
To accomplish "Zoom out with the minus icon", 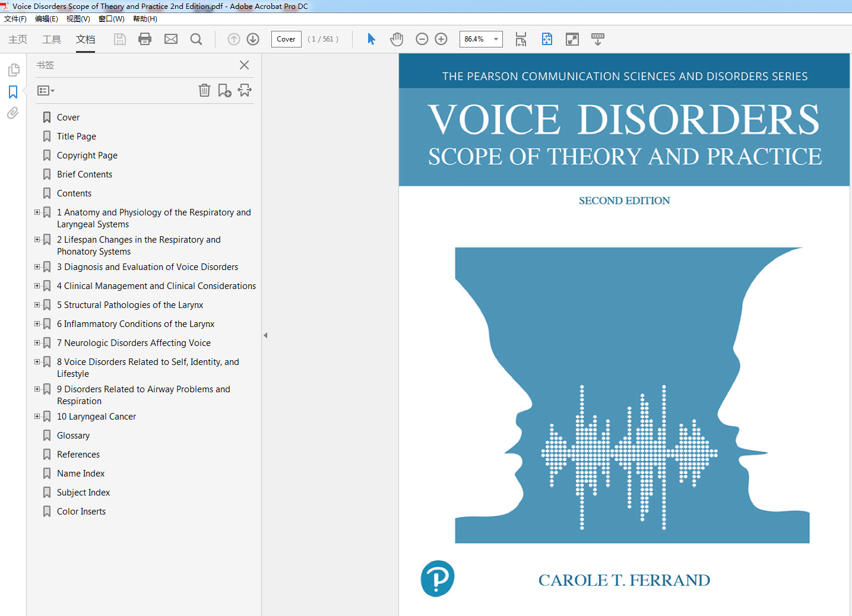I will coord(422,39).
